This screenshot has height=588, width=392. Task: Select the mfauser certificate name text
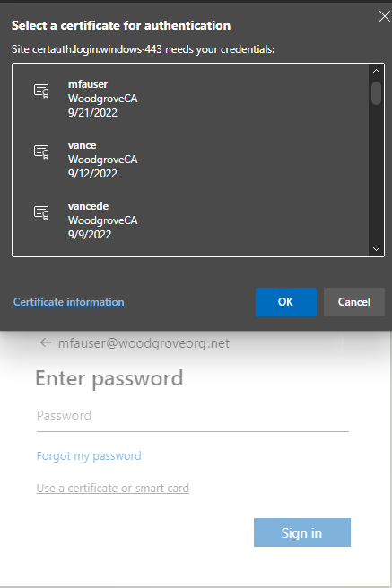88,84
